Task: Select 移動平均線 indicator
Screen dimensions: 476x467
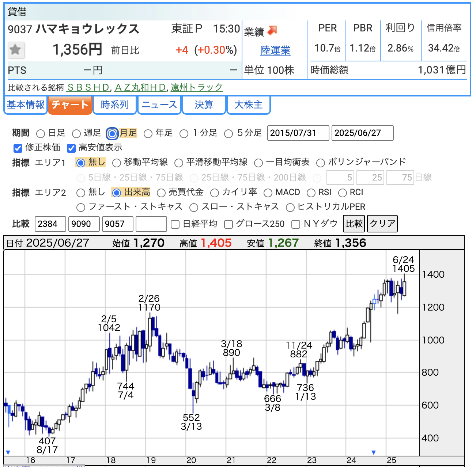Action: tap(116, 163)
